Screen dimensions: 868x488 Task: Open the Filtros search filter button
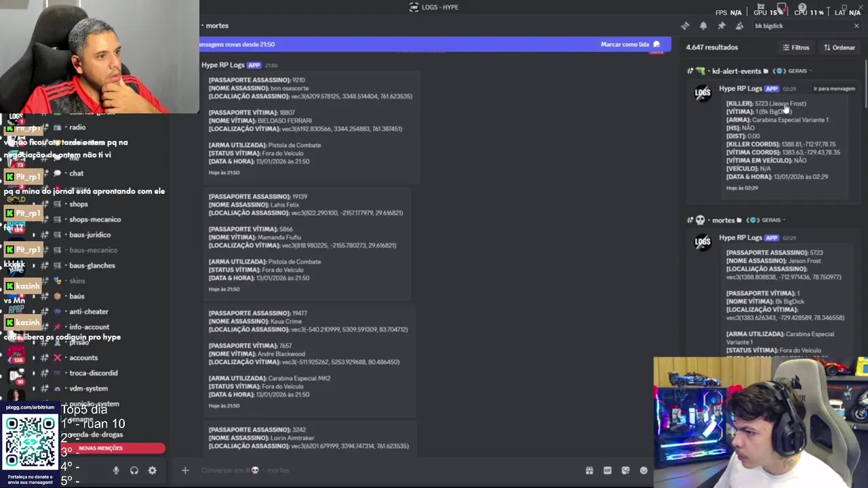pos(796,47)
